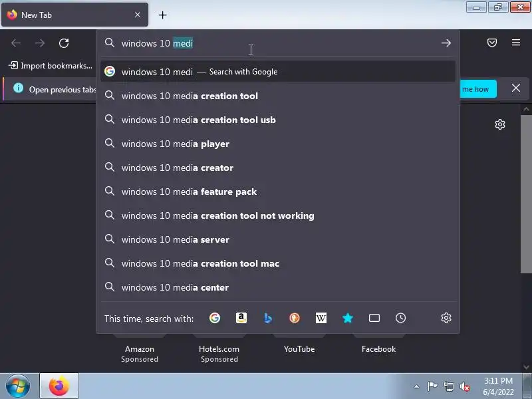532x399 pixels.
Task: Open search settings gear in suggestions panel
Action: 446,318
